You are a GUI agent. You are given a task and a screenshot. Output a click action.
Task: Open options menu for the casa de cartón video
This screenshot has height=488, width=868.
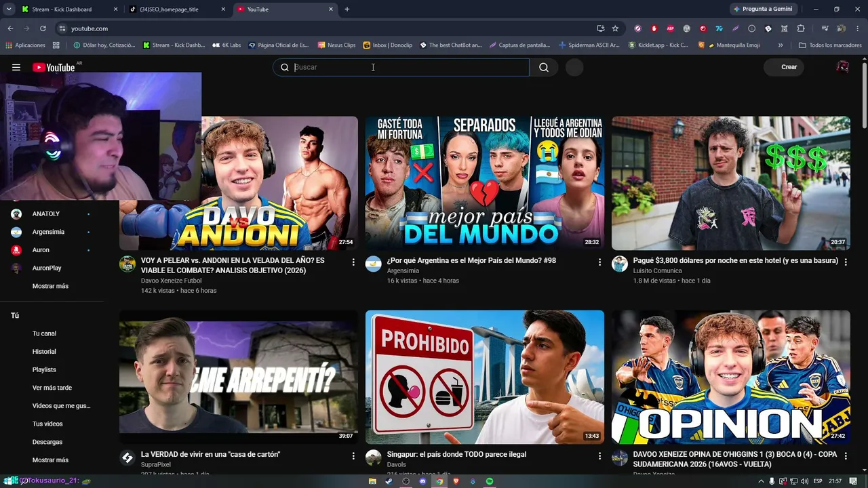[x=353, y=456]
